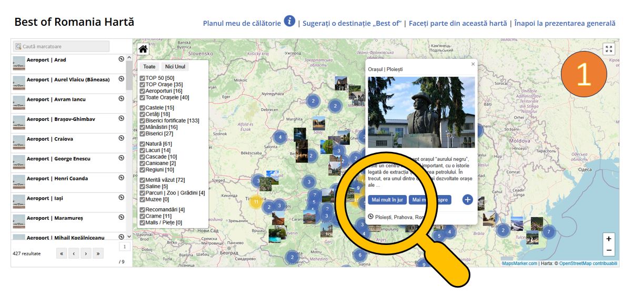This screenshot has height=307, width=644.
Task: Jump to the last results page
Action: tap(98, 253)
